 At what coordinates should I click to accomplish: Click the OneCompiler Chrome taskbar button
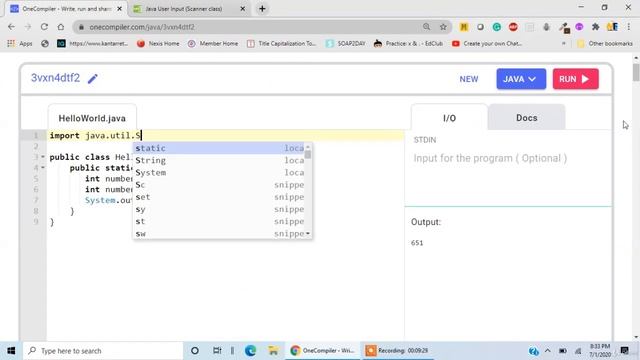pos(322,351)
